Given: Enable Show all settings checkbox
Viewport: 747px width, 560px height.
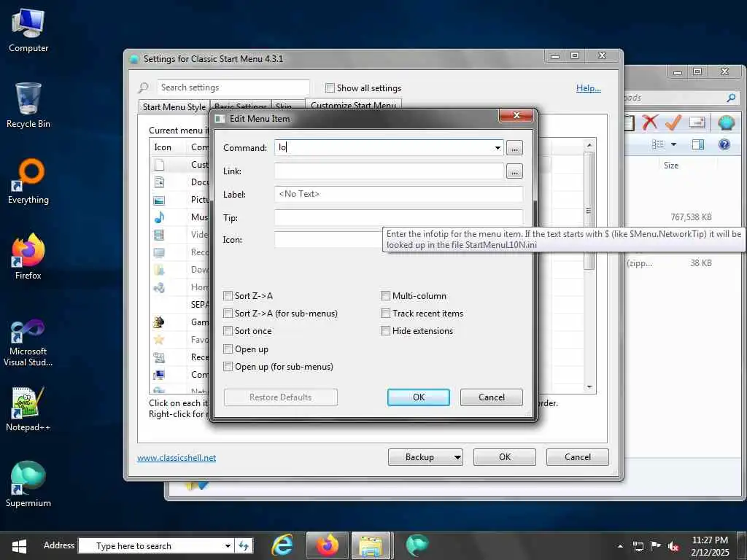Looking at the screenshot, I should click(x=330, y=88).
